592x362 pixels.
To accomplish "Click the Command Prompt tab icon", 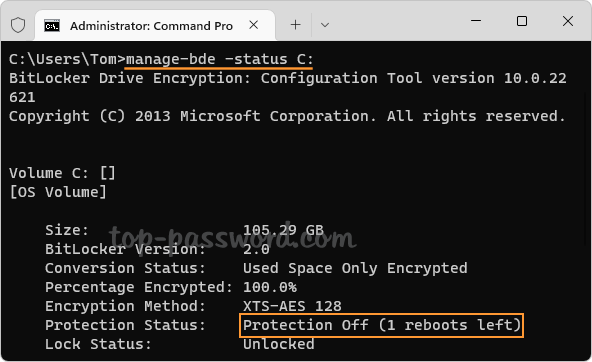I will [52, 26].
